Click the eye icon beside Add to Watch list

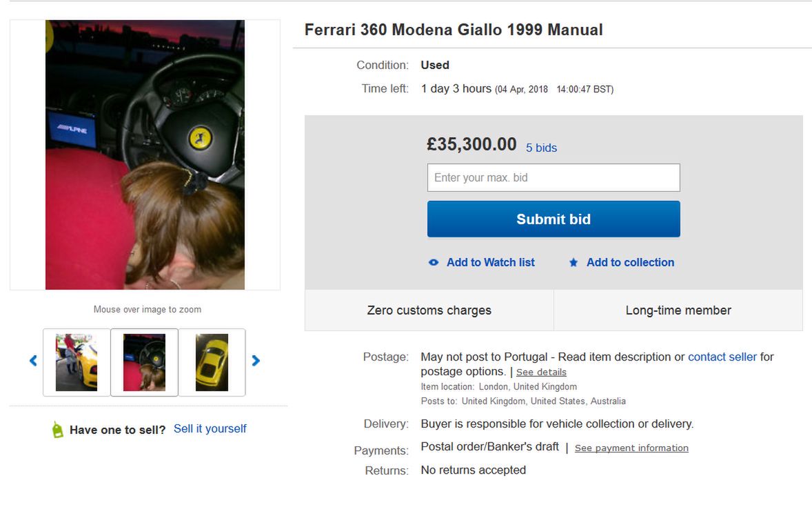[x=434, y=263]
